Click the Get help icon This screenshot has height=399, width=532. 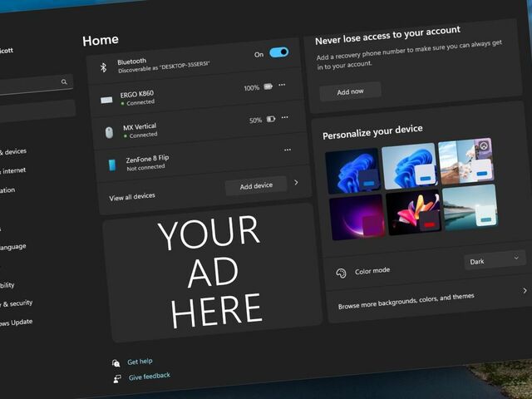tap(116, 363)
